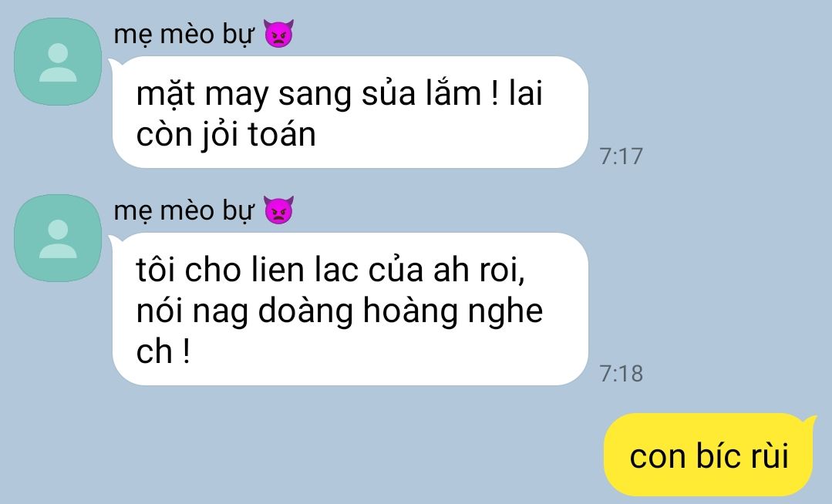The width and height of the screenshot is (832, 504).
Task: Click the 'nói nag doàng hoàng nghe' line
Action: [x=339, y=312]
